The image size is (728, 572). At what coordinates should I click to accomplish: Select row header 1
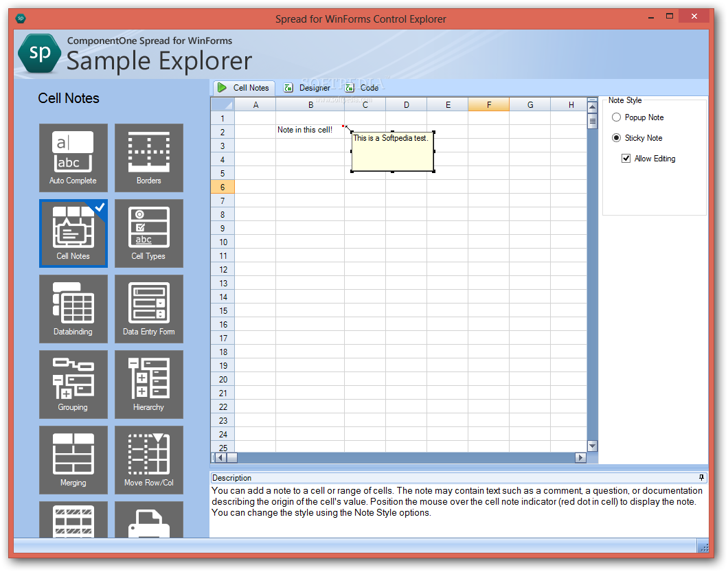(x=223, y=118)
